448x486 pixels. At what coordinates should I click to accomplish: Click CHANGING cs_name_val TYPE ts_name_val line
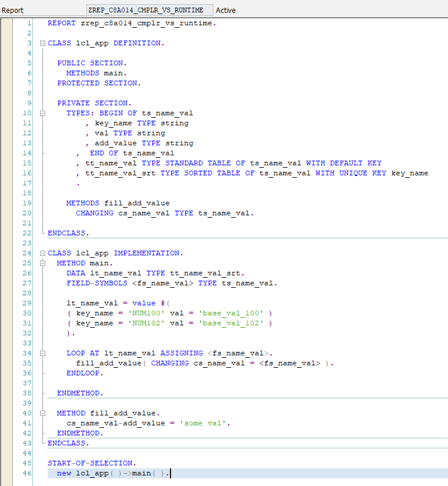pyautogui.click(x=165, y=213)
